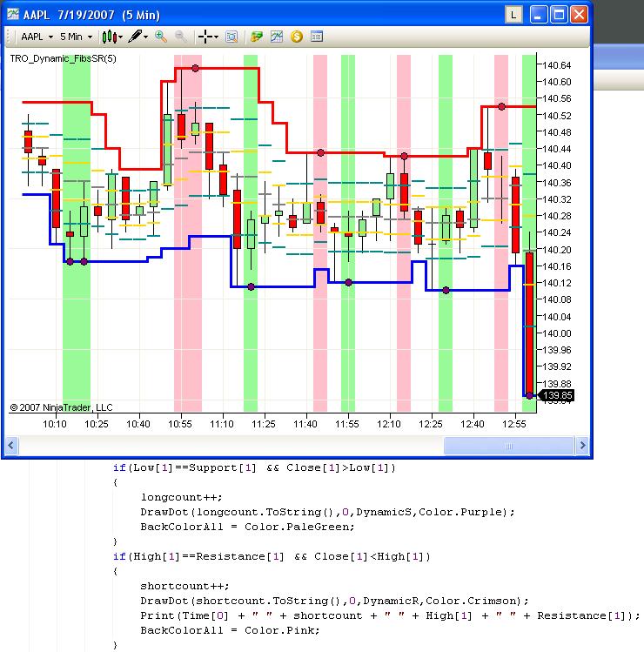The height and width of the screenshot is (652, 644).
Task: Click the Print(Time[0] code line
Action: tap(390, 615)
